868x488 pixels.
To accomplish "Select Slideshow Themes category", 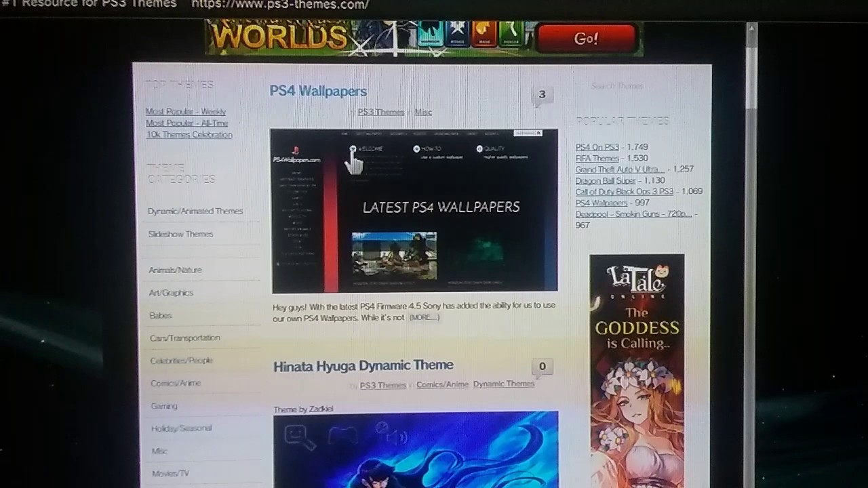I will (180, 234).
